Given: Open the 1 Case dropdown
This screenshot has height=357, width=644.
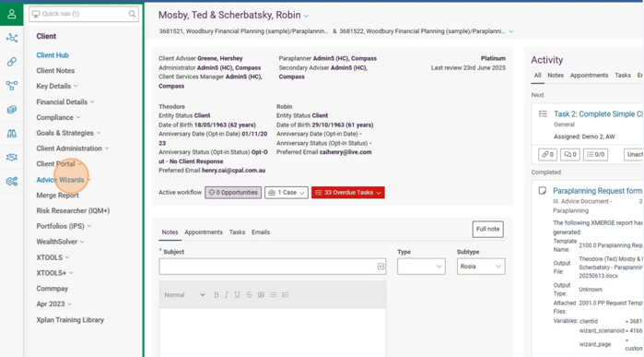Looking at the screenshot, I should tap(287, 193).
